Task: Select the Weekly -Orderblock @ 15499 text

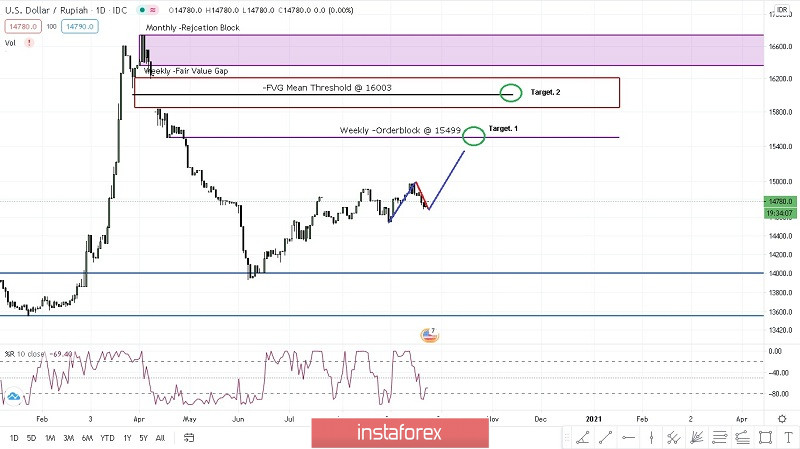Action: point(400,131)
